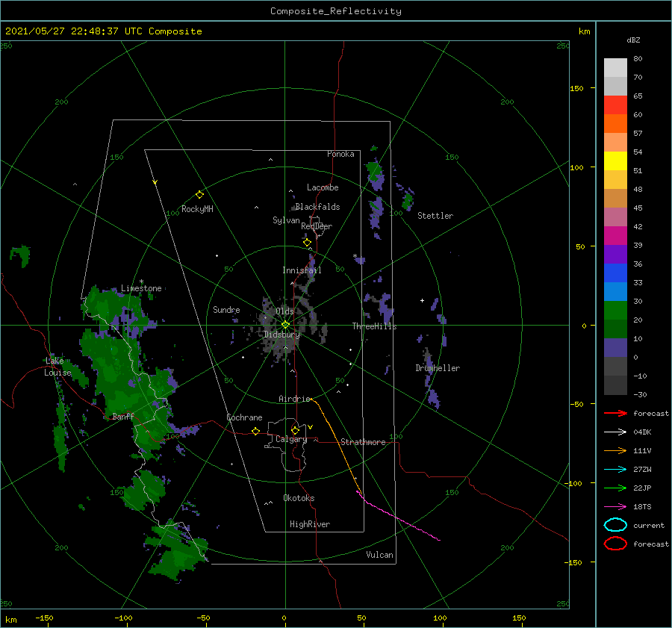Click the red 60 dBZ legend swatch

click(615, 105)
